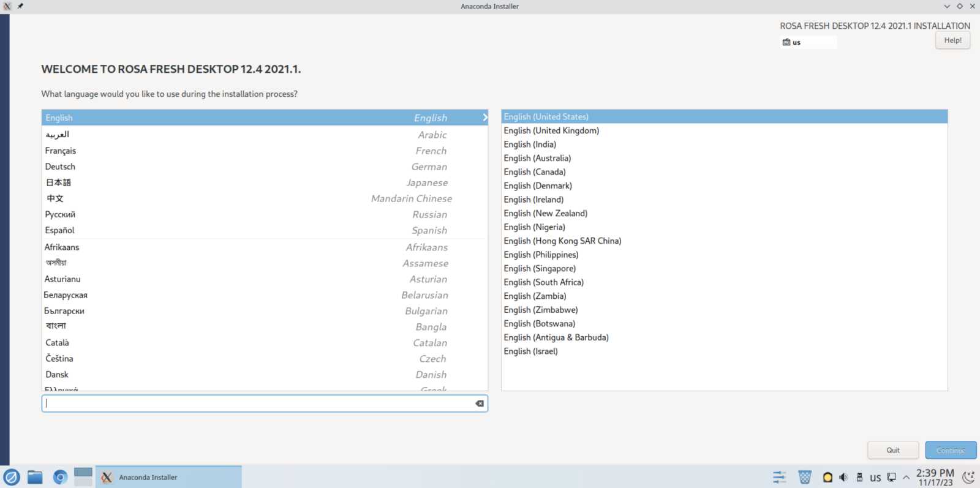Select Català language row
The image size is (980, 488).
(265, 343)
